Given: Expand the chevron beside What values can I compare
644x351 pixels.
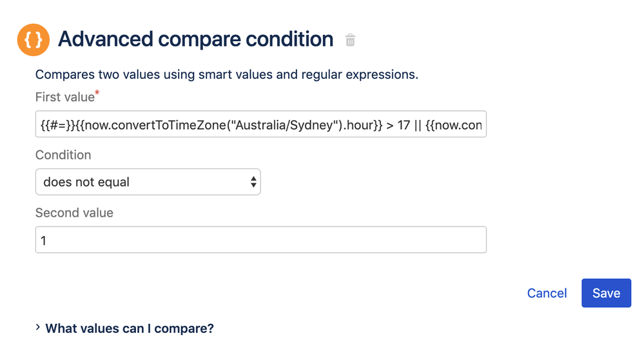Looking at the screenshot, I should pyautogui.click(x=38, y=328).
